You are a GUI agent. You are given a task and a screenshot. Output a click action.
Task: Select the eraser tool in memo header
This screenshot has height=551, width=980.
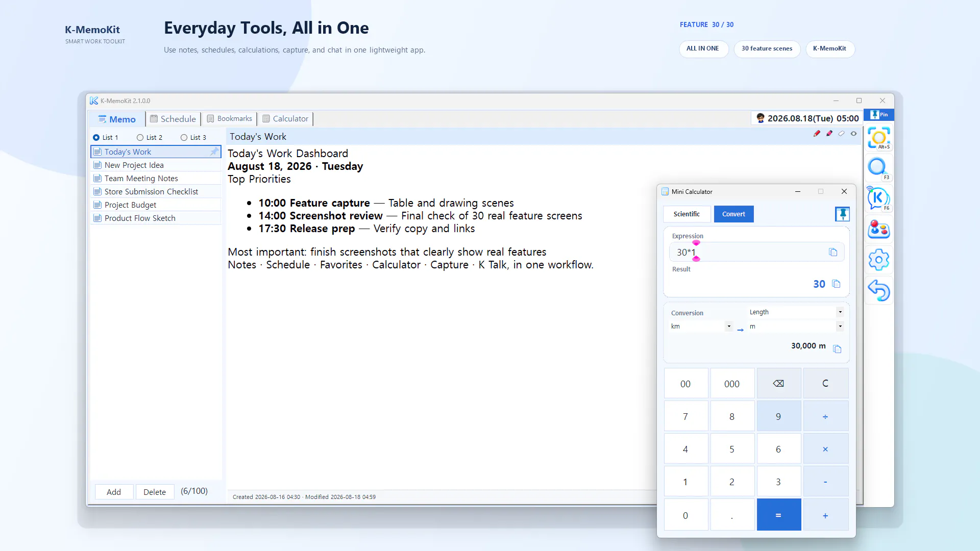(x=841, y=134)
